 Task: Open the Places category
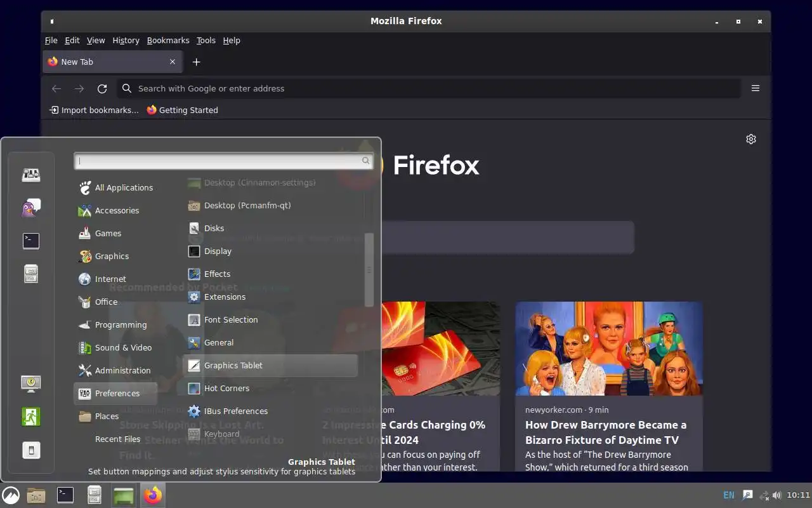(x=115, y=416)
